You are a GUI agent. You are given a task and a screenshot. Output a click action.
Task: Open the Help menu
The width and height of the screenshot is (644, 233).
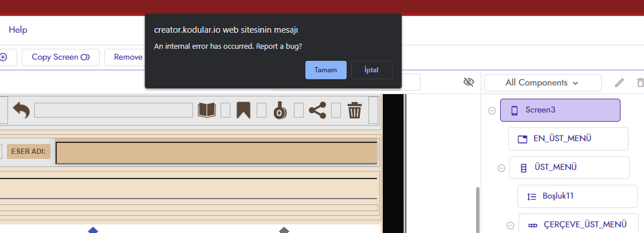pyautogui.click(x=18, y=30)
